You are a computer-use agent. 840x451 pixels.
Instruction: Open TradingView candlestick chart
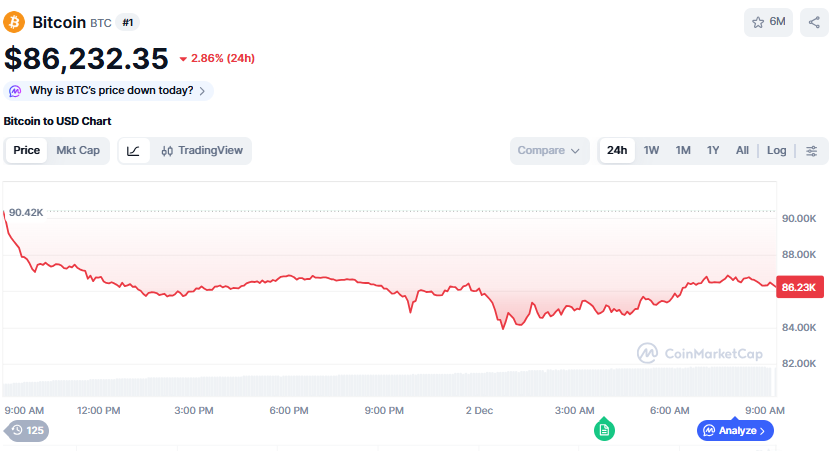202,151
